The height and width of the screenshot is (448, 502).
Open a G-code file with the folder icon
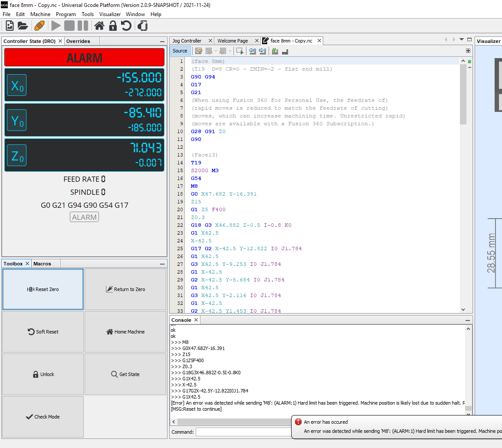click(23, 26)
